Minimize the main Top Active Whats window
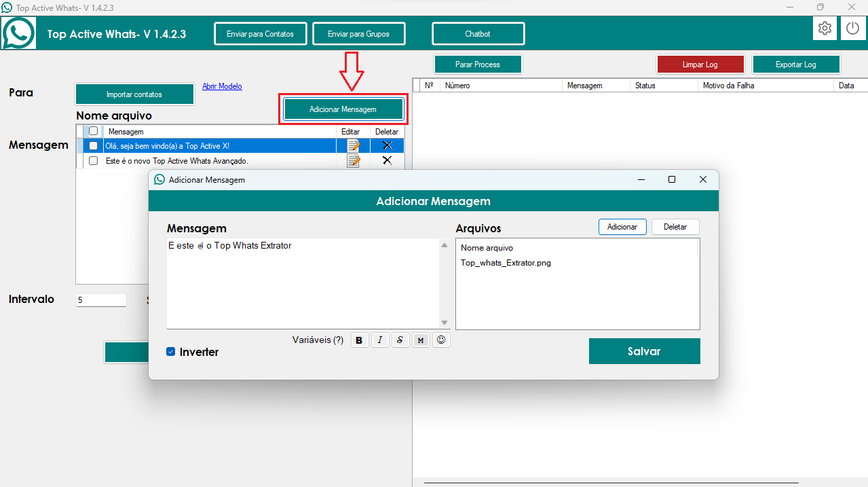 click(x=790, y=7)
